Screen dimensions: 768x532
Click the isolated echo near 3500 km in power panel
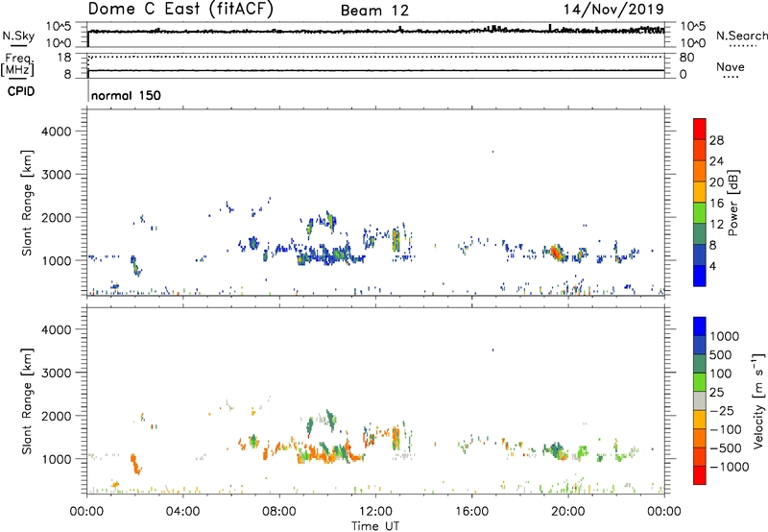pyautogui.click(x=492, y=152)
